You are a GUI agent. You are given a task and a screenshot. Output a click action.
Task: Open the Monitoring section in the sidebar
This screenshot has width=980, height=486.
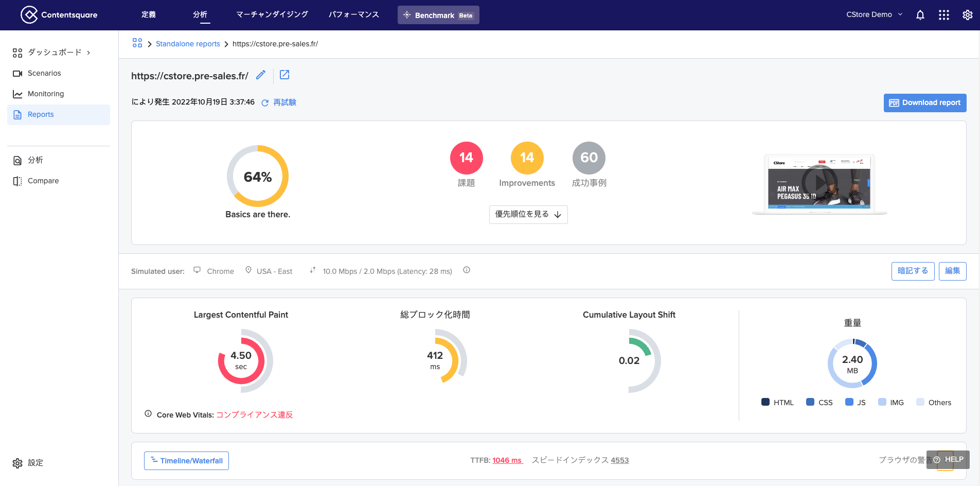click(x=46, y=94)
